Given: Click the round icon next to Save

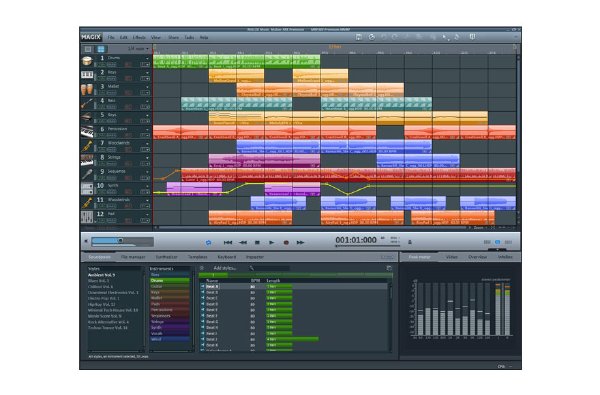Looking at the screenshot, I should pos(371,37).
